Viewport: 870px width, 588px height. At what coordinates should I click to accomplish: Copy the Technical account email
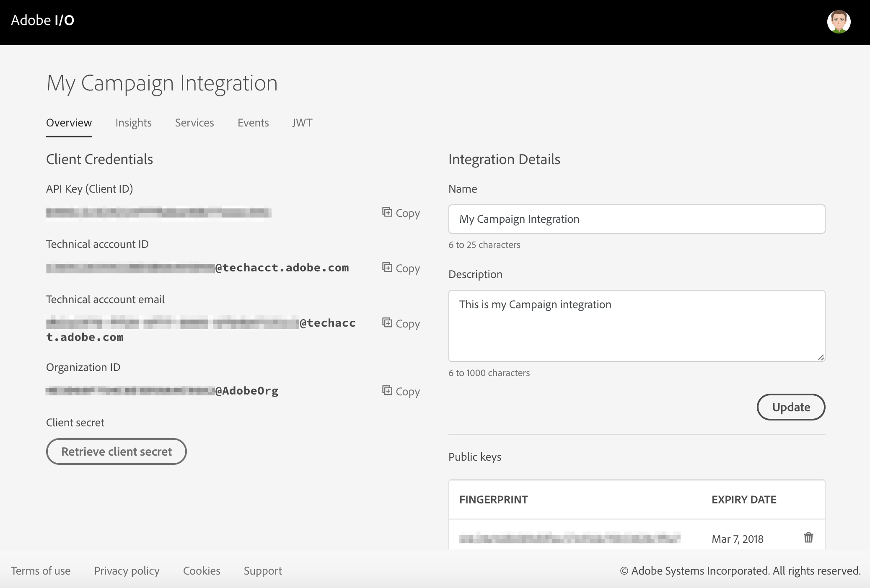(x=401, y=323)
